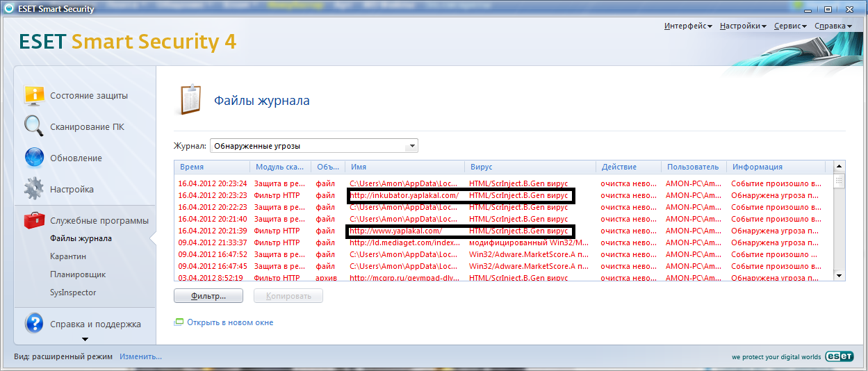The height and width of the screenshot is (371, 868).
Task: Select log row 09.04.2012 16:47:52
Action: coord(503,254)
